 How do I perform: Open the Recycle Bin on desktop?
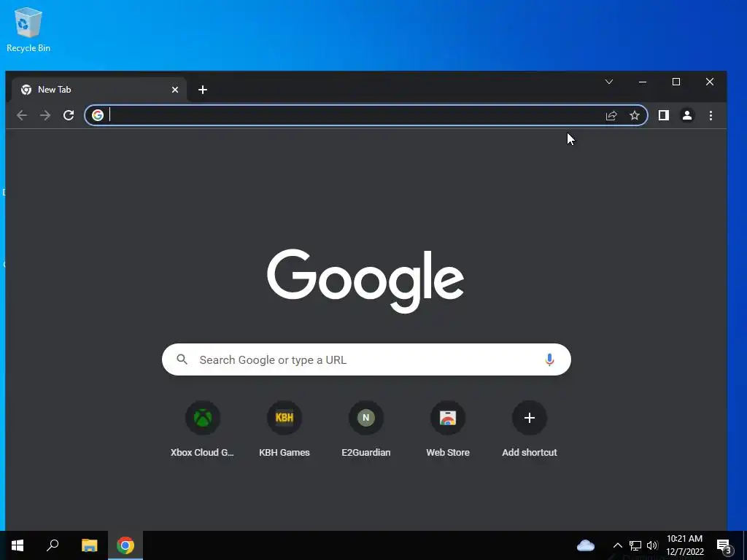(28, 29)
